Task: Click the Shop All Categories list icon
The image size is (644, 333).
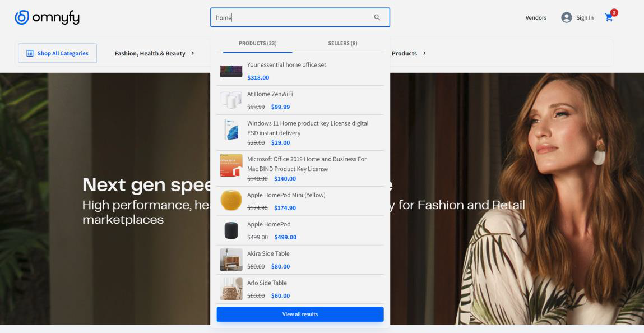Action: (30, 53)
